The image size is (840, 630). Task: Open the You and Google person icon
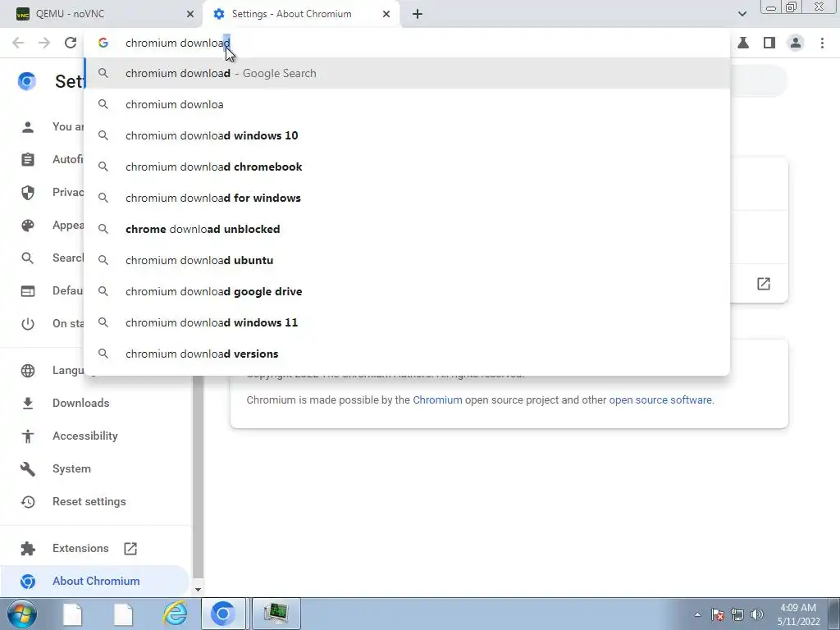click(x=28, y=127)
